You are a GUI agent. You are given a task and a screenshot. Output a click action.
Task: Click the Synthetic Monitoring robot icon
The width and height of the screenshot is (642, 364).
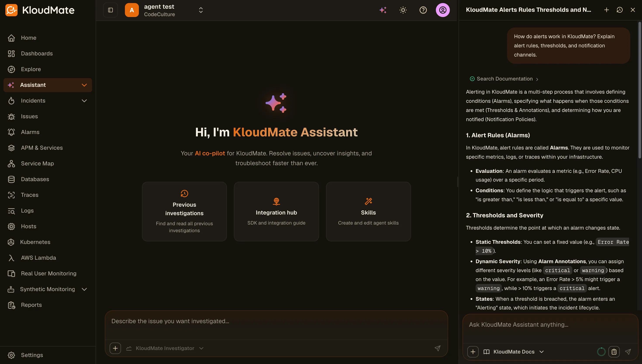click(x=11, y=289)
